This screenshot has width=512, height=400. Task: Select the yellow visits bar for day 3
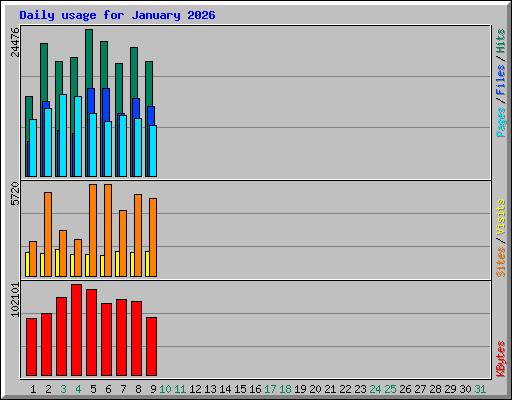coord(57,263)
